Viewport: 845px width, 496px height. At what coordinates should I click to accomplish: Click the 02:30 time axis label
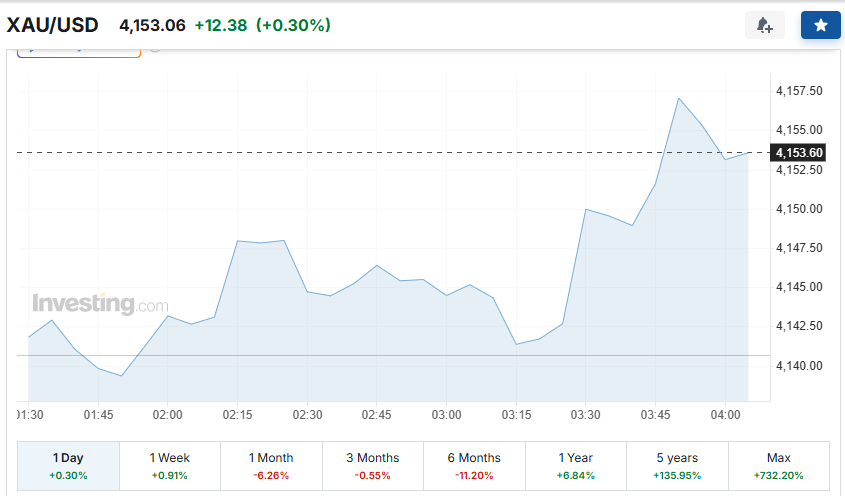click(x=307, y=415)
